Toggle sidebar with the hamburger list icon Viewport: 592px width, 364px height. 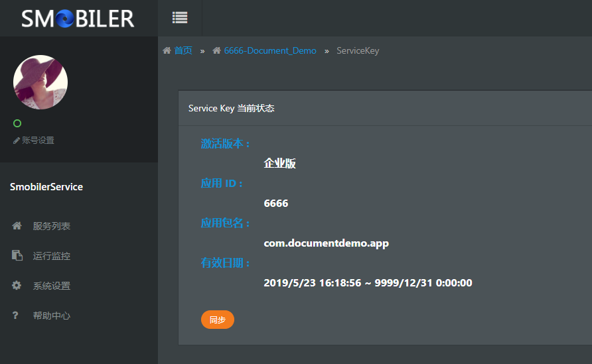tap(180, 18)
